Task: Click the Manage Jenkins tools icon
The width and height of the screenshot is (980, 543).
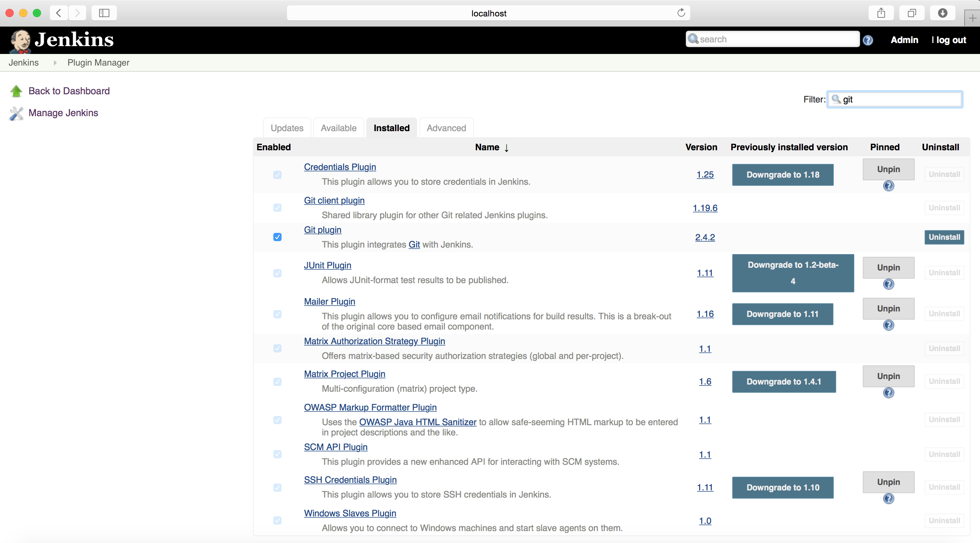Action: click(x=16, y=113)
